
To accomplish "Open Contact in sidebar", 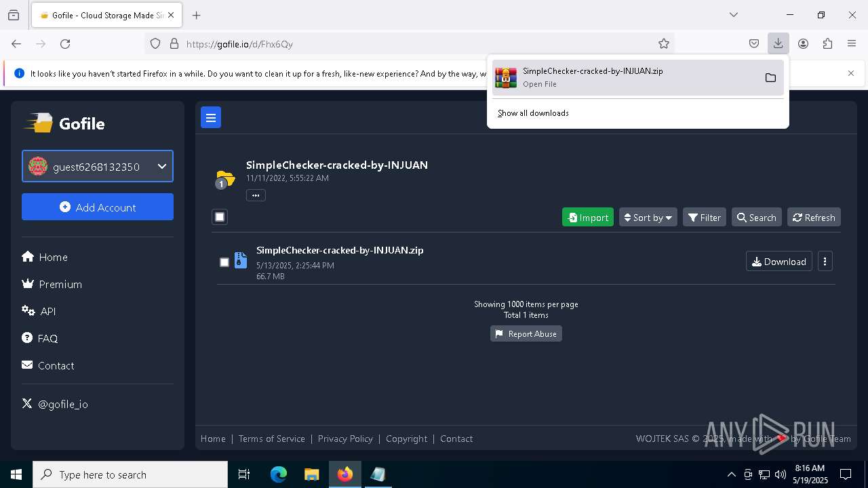I will point(48,365).
